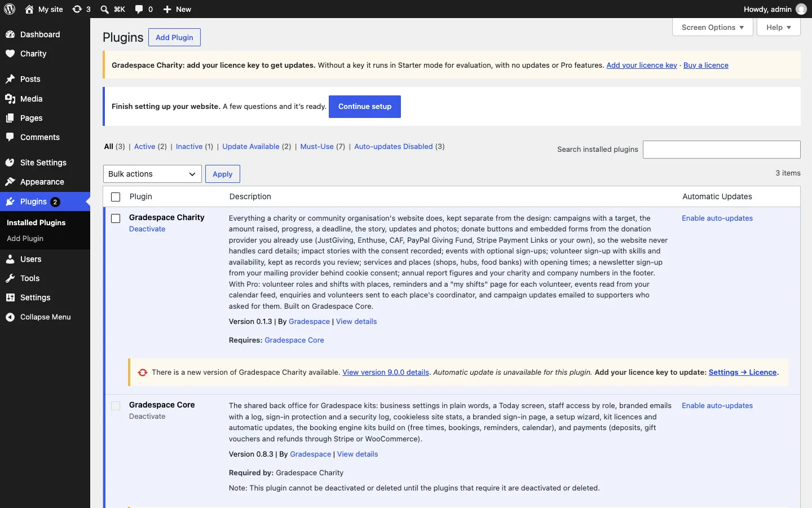Enable auto-updates for Gradespace Core
This screenshot has width=812, height=508.
tap(717, 406)
